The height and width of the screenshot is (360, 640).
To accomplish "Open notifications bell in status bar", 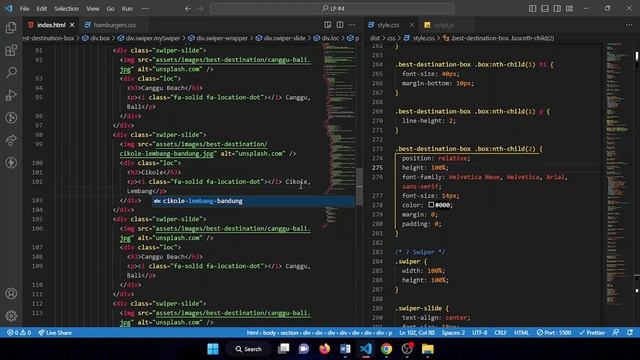I will click(630, 333).
